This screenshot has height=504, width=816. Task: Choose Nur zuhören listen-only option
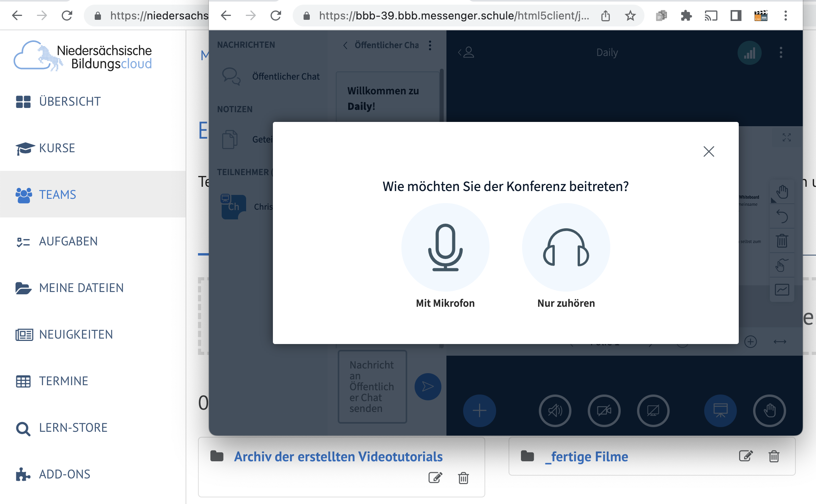(x=565, y=248)
